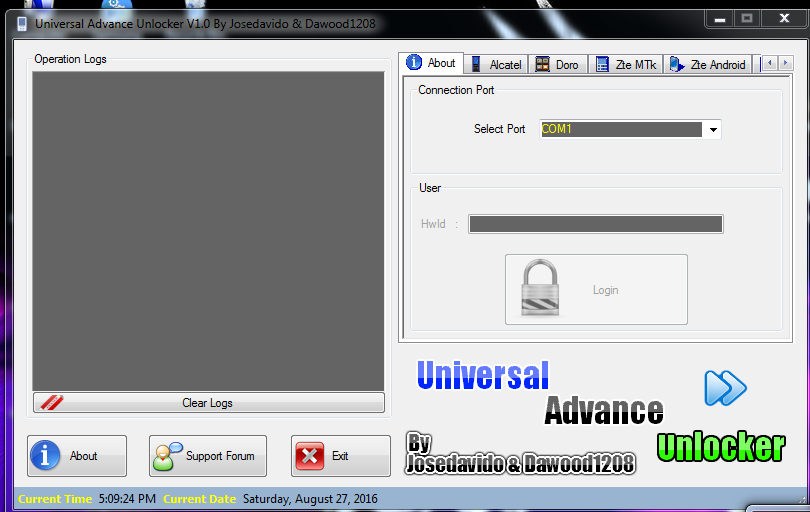Image resolution: width=810 pixels, height=512 pixels.
Task: Click the user chat icon on Support Forum
Action: click(x=167, y=456)
